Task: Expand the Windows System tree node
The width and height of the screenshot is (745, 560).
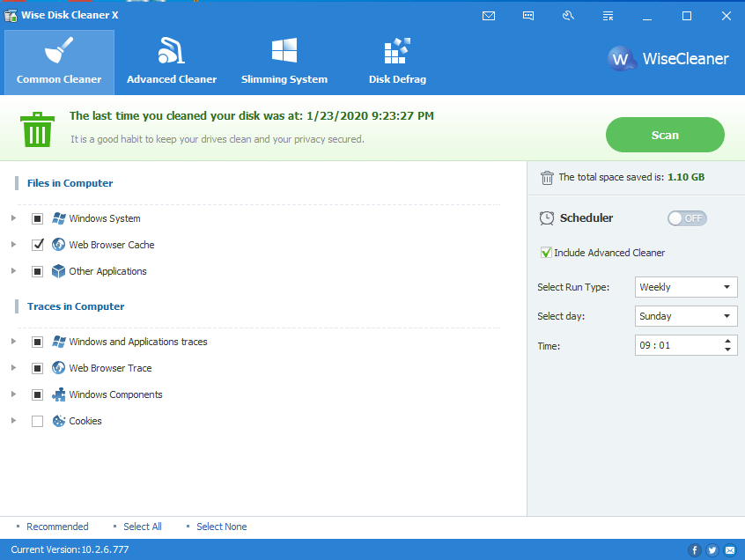Action: 14,218
